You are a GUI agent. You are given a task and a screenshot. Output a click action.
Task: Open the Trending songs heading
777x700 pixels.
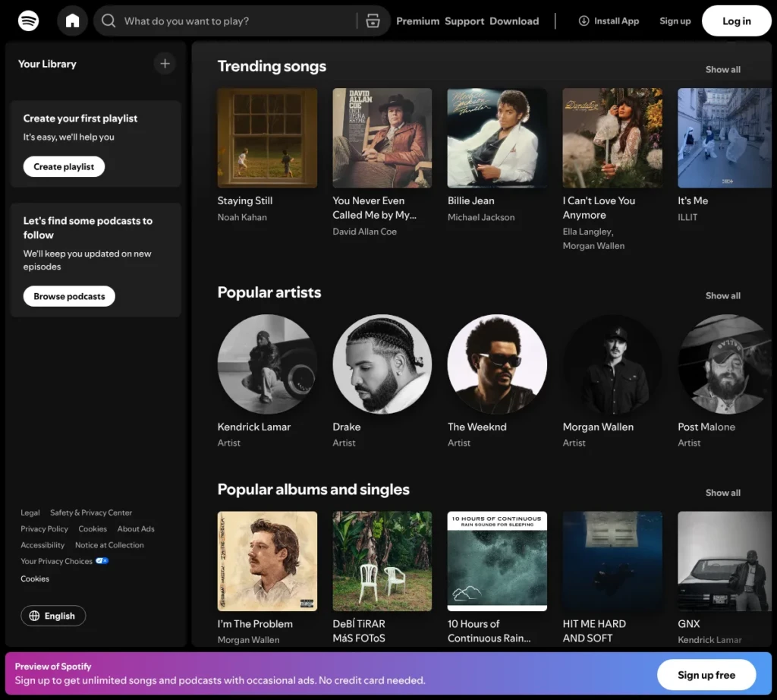[x=272, y=66]
